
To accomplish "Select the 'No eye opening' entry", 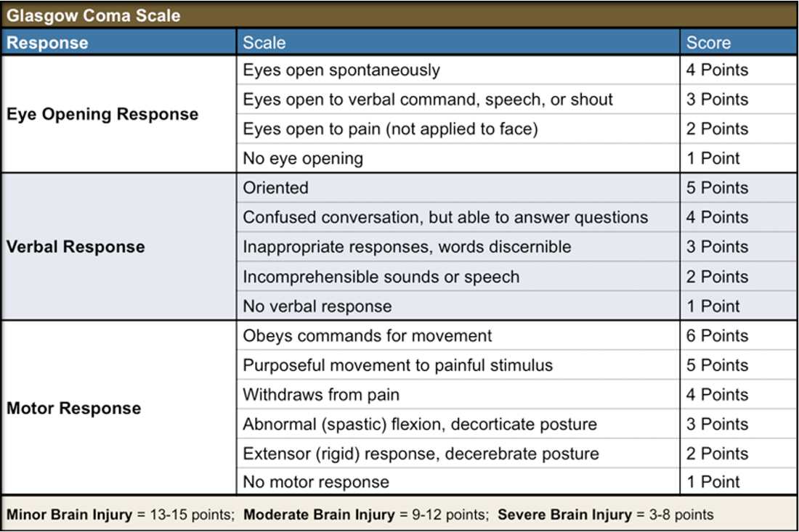I will click(301, 157).
